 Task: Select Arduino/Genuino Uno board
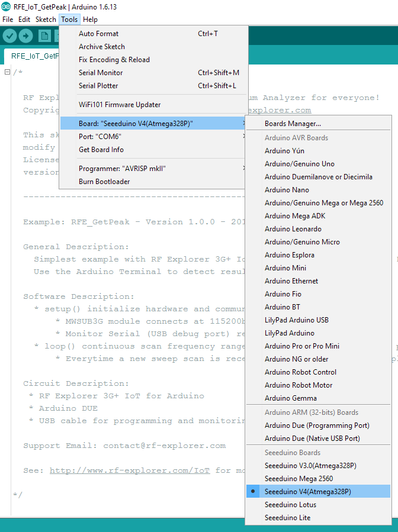click(318, 164)
